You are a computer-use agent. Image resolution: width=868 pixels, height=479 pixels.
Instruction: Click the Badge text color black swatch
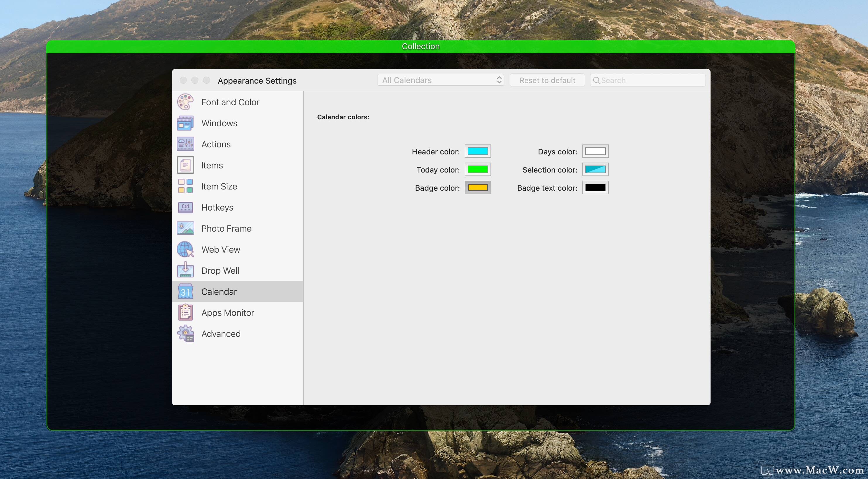point(595,187)
